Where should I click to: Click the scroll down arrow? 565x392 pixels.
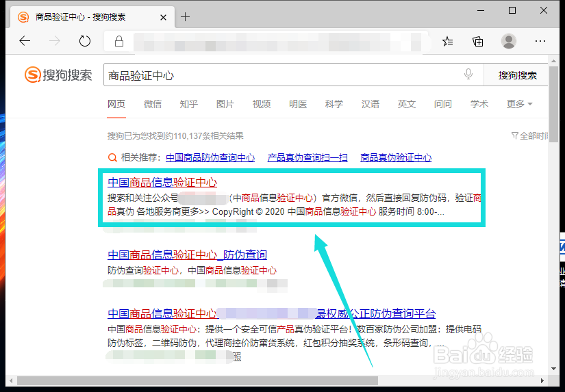(554, 369)
